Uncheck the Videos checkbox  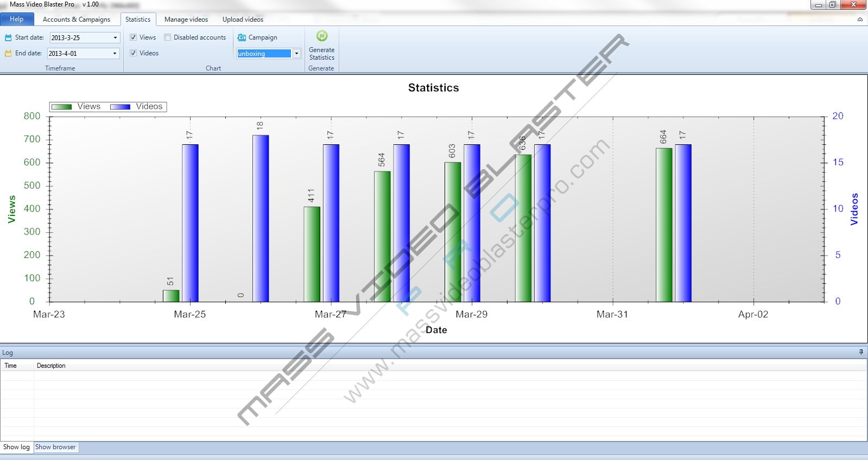[133, 53]
